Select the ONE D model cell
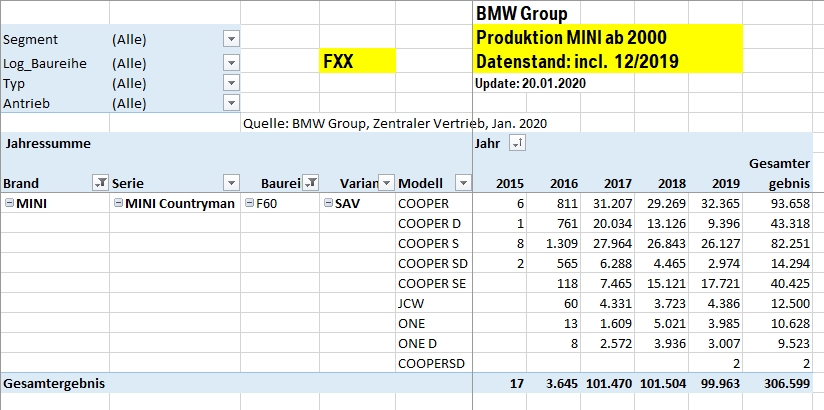The width and height of the screenshot is (824, 410). pos(434,343)
